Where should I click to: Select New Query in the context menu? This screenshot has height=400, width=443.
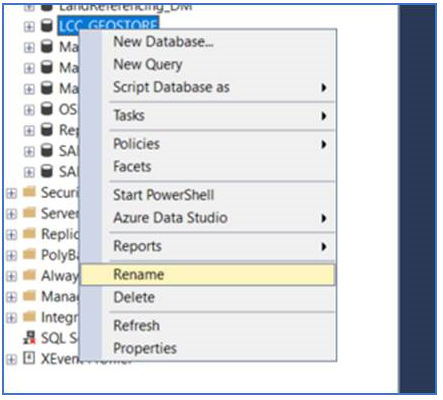click(208, 64)
